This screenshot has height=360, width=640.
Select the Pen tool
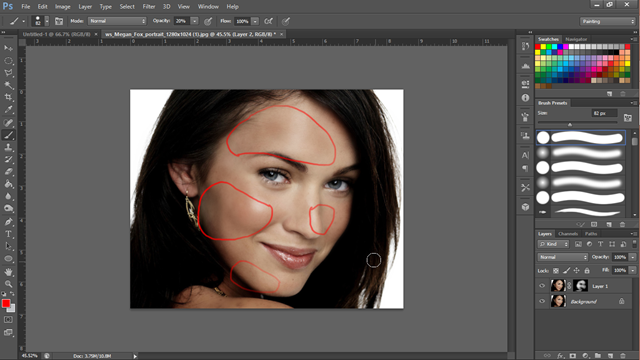[x=8, y=222]
